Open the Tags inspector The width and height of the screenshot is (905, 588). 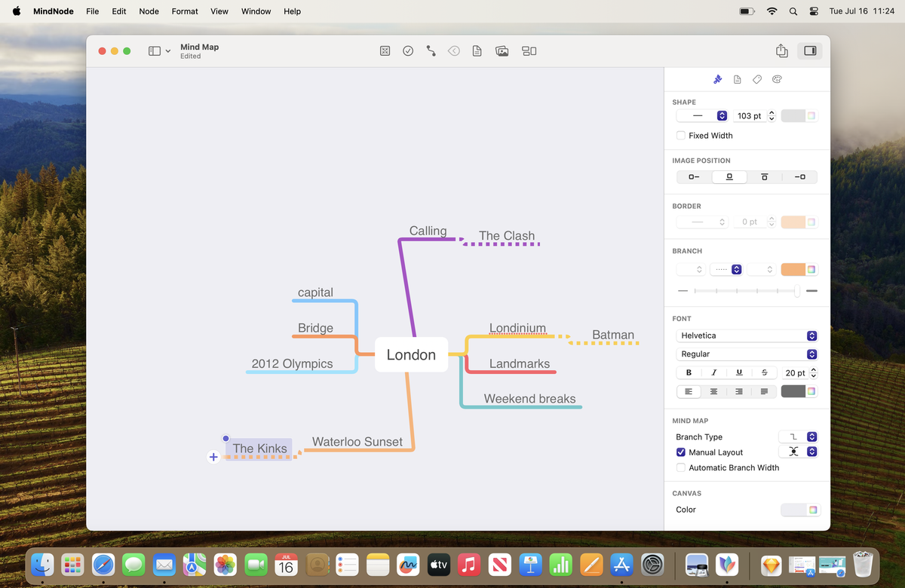pos(756,79)
